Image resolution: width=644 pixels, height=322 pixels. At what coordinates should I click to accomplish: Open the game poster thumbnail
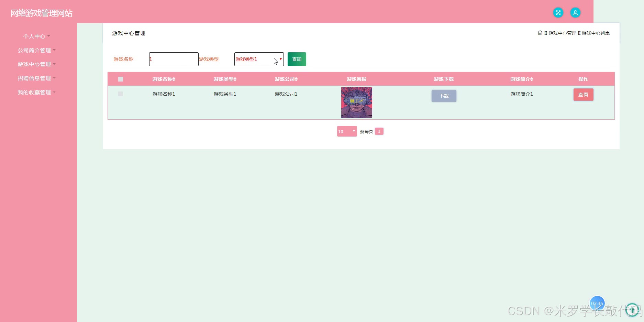[357, 103]
